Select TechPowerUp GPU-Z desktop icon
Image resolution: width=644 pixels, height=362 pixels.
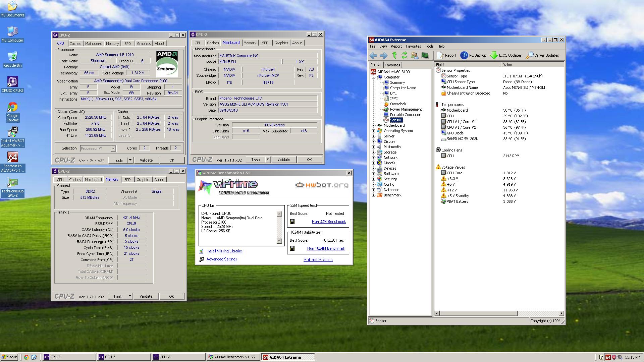click(x=12, y=187)
